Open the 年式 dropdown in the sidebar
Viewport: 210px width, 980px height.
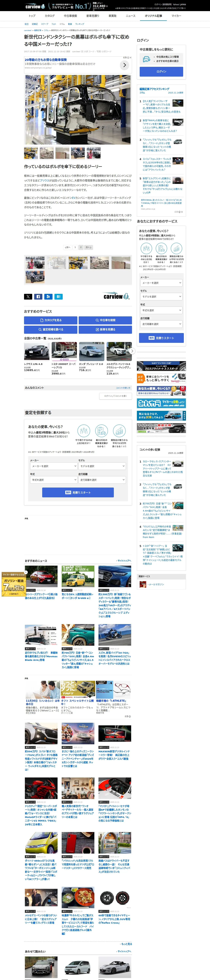[161, 310]
